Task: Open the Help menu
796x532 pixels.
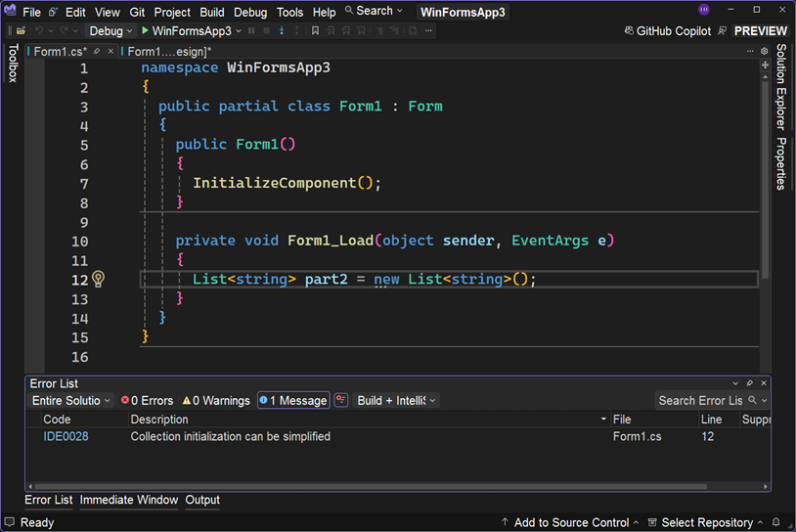Action: click(324, 12)
